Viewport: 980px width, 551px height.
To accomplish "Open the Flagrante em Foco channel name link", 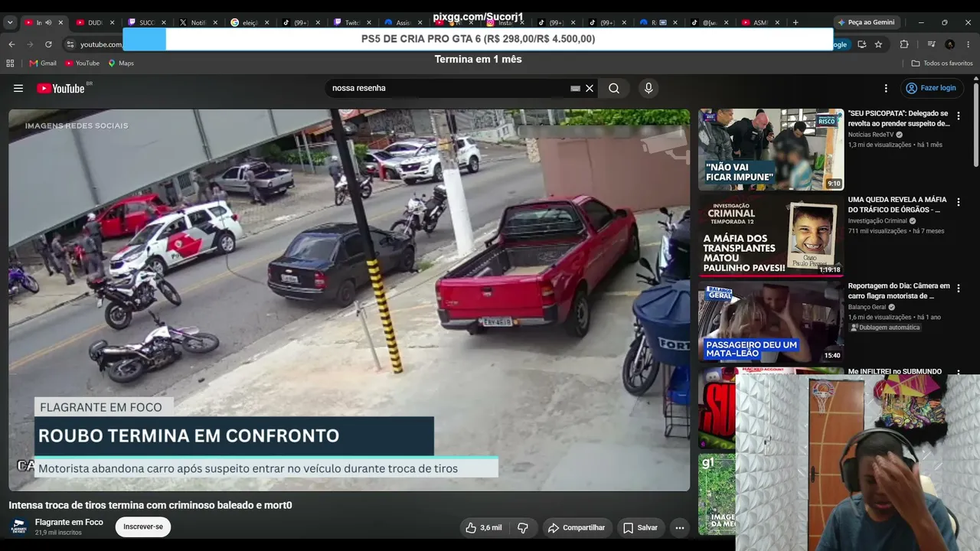I will coord(69,522).
